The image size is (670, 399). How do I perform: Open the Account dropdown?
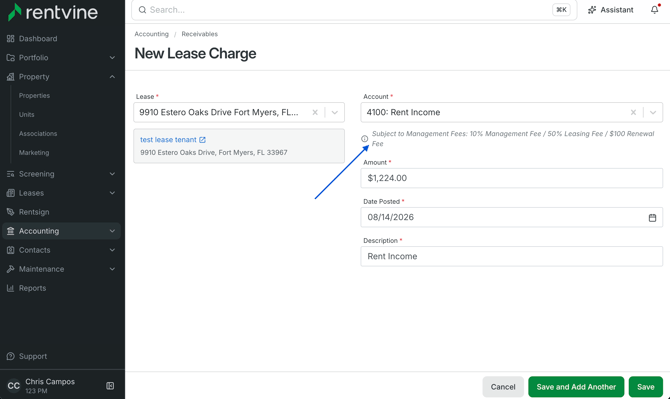tap(653, 112)
